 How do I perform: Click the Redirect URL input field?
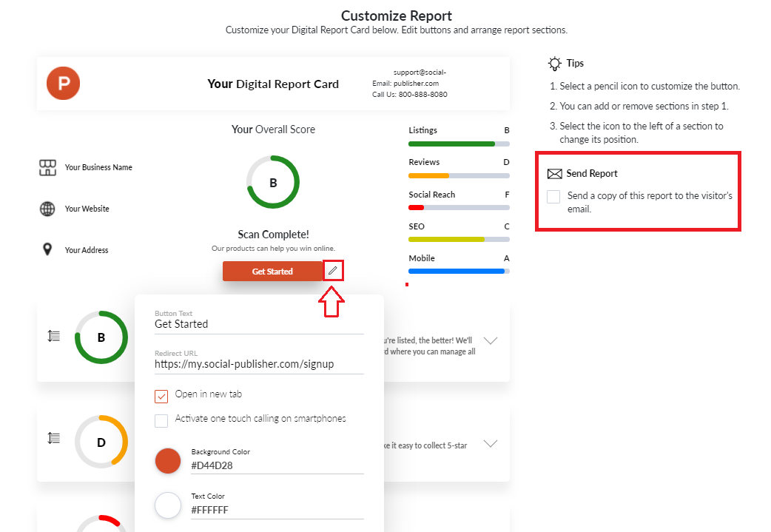click(259, 364)
